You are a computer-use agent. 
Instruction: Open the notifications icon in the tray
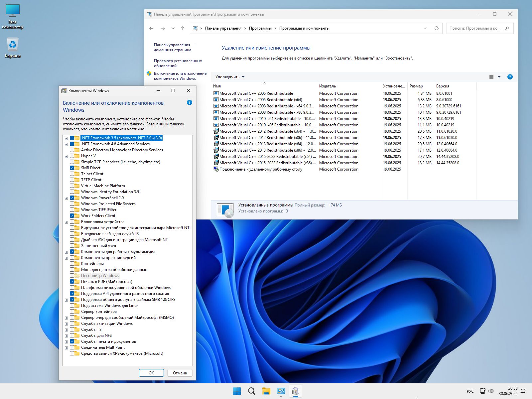[523, 391]
